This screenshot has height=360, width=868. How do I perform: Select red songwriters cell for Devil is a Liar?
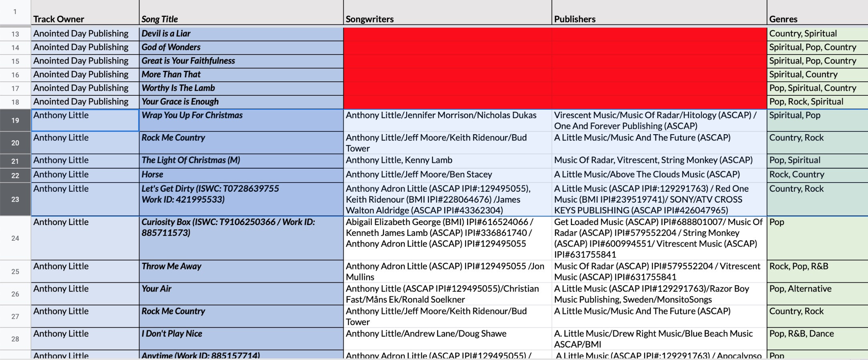[447, 34]
